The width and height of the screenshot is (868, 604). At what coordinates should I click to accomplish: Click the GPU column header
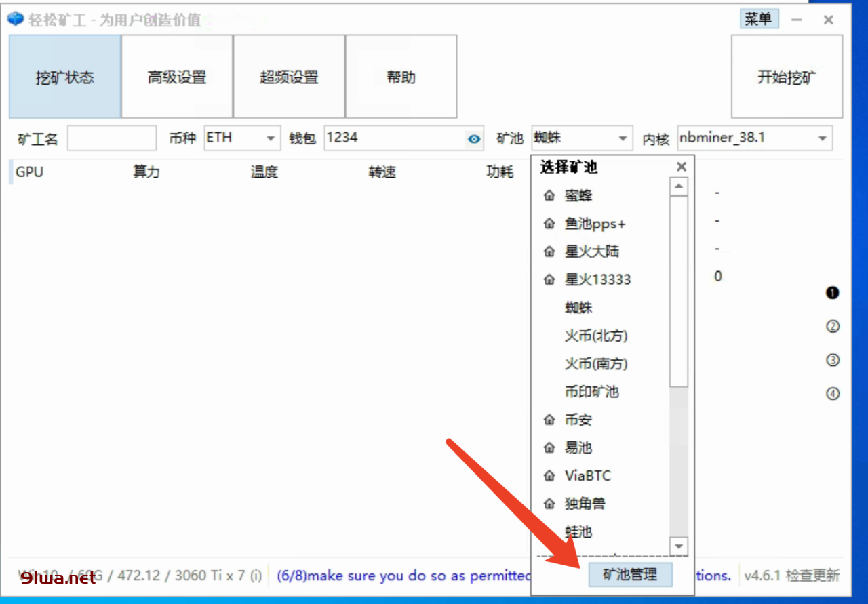[29, 172]
